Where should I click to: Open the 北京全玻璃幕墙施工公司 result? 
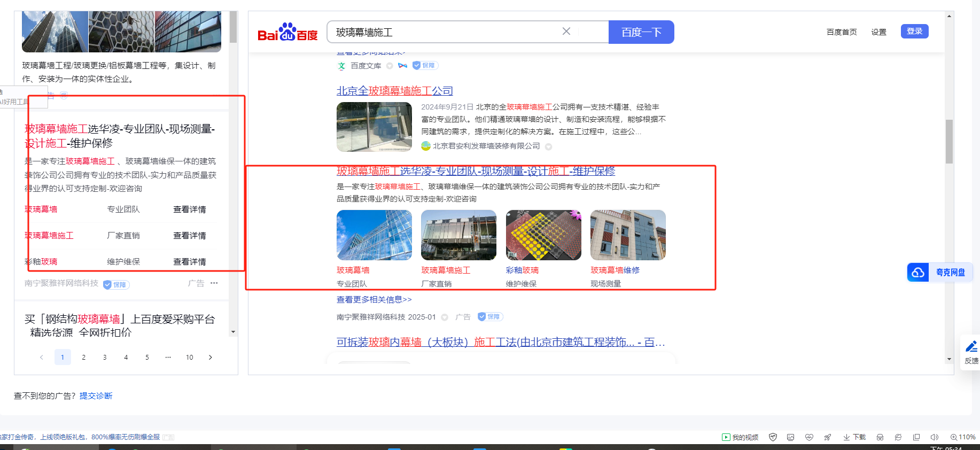tap(394, 91)
